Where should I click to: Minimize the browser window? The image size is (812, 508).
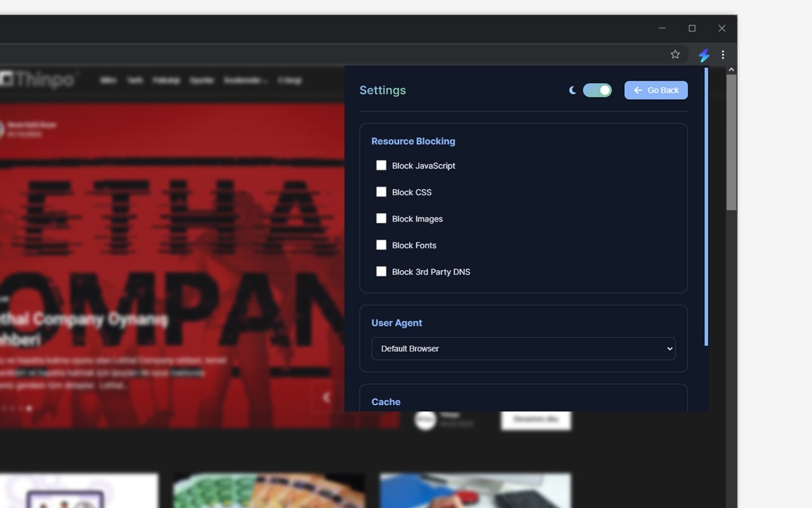(662, 29)
